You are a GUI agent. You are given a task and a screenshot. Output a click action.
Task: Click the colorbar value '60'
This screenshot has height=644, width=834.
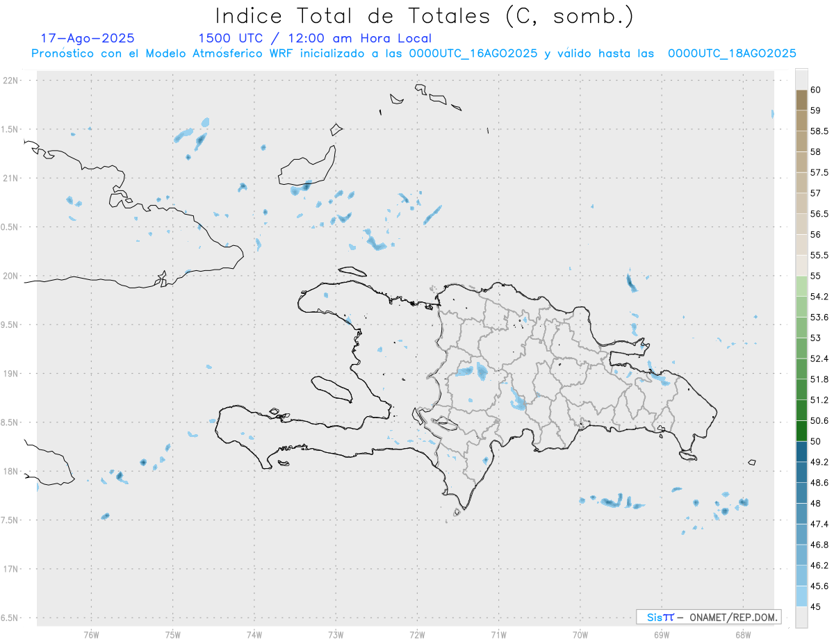point(815,90)
